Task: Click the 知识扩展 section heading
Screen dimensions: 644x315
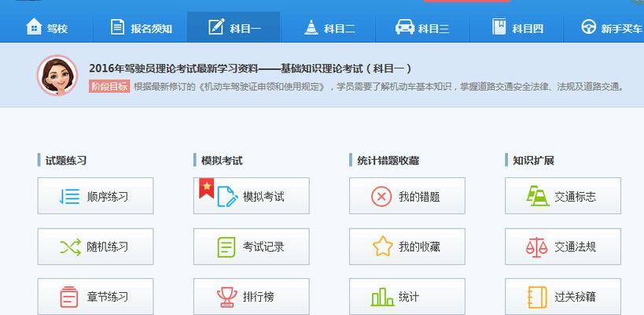Action: tap(533, 161)
